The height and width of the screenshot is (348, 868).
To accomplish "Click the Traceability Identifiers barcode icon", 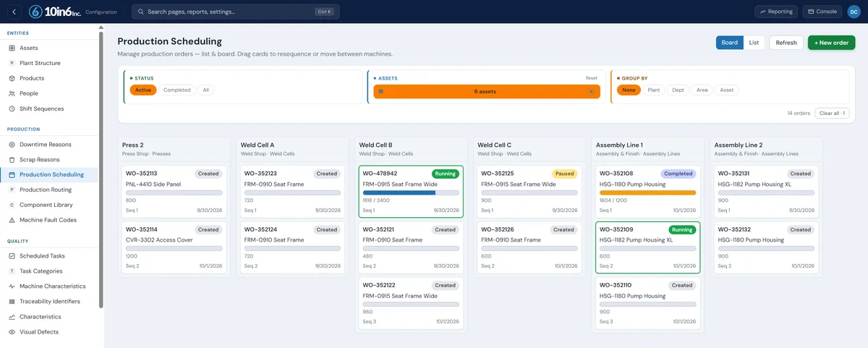I will pos(12,302).
